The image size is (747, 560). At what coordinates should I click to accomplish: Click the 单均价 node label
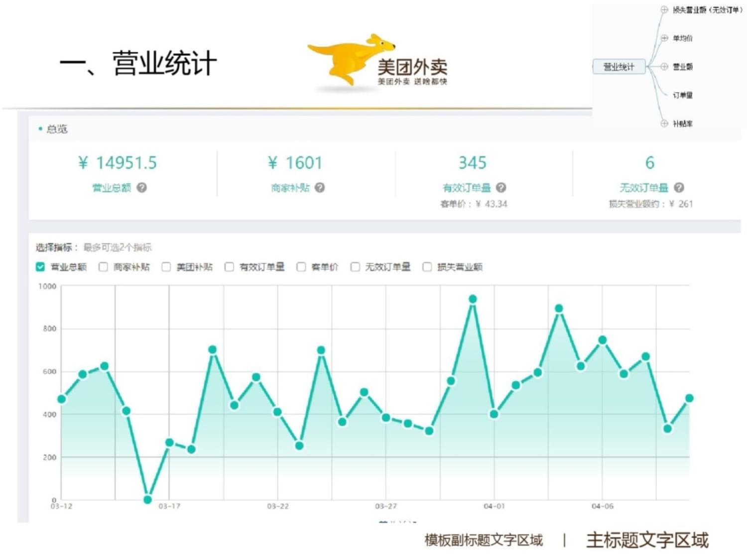click(683, 38)
